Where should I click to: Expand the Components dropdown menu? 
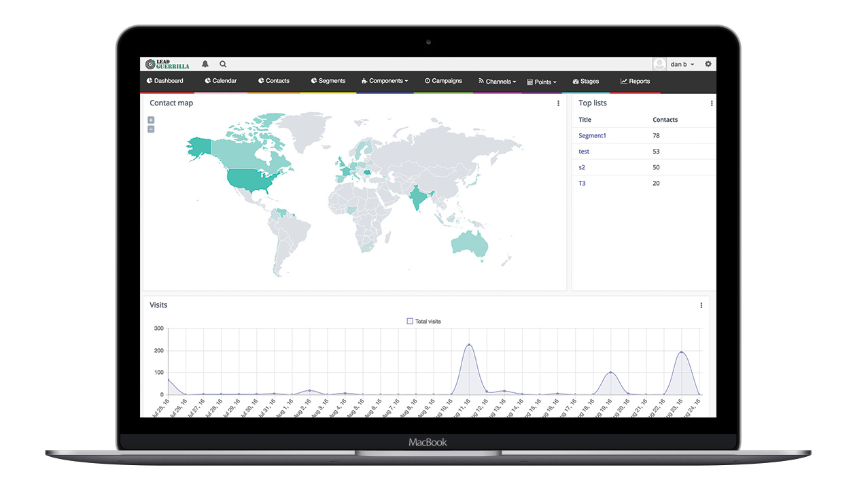(385, 81)
